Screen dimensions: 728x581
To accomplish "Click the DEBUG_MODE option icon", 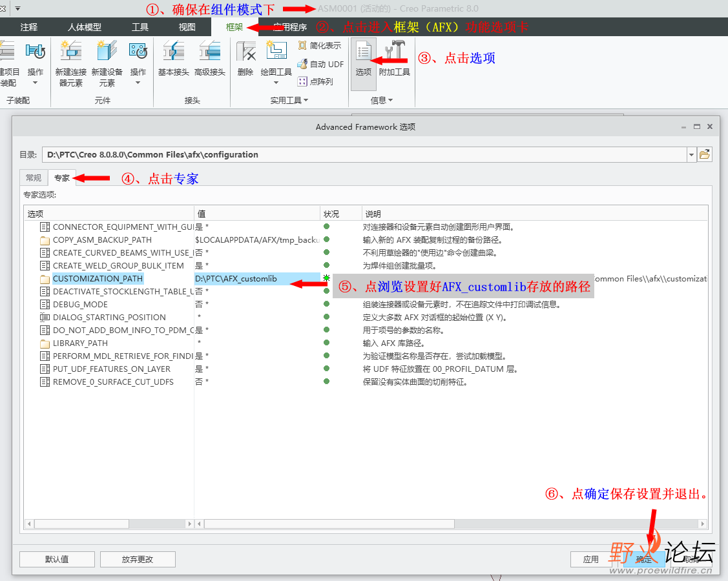I will (45, 305).
